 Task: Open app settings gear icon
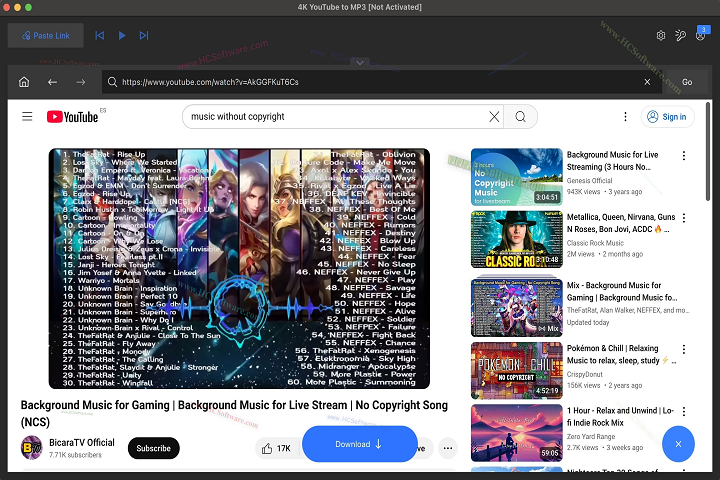[x=660, y=35]
